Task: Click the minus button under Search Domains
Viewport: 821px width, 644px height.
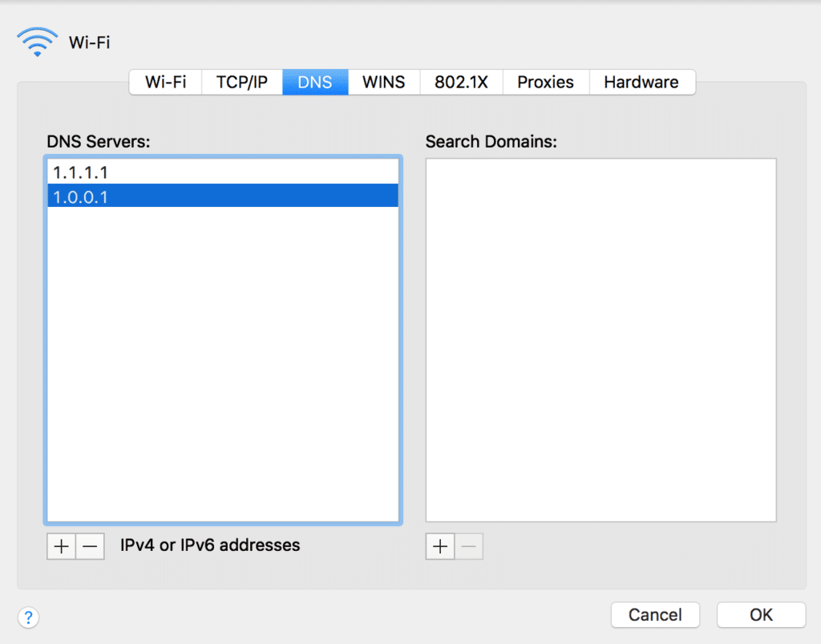Action: 469,546
